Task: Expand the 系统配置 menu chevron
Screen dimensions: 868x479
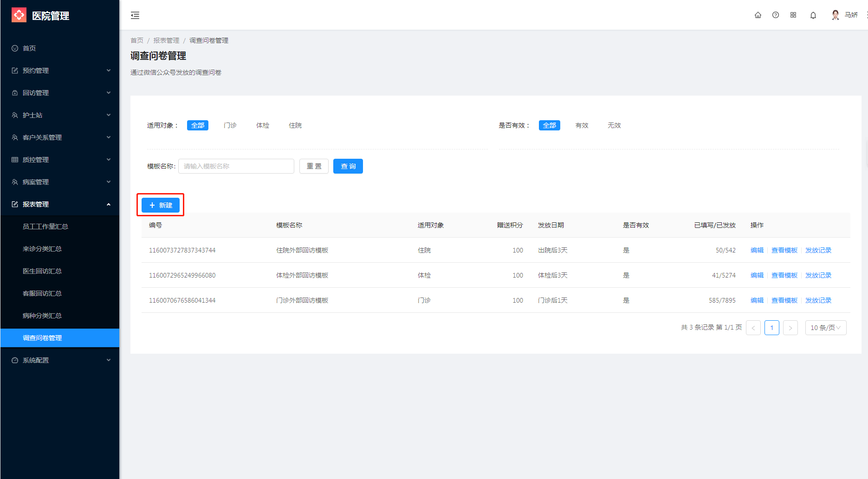Action: pyautogui.click(x=109, y=360)
